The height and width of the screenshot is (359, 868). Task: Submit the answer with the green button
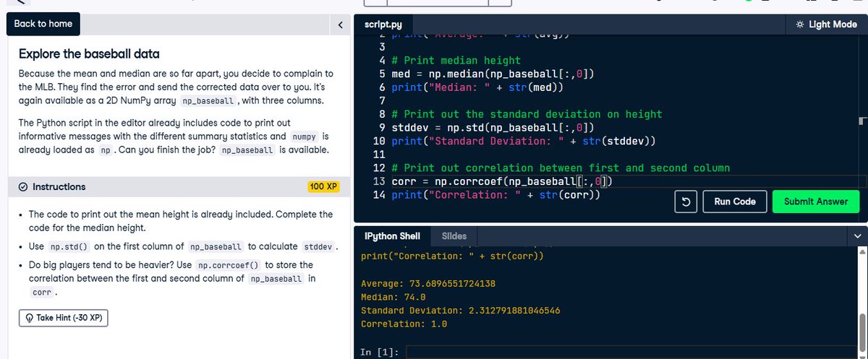pos(816,202)
